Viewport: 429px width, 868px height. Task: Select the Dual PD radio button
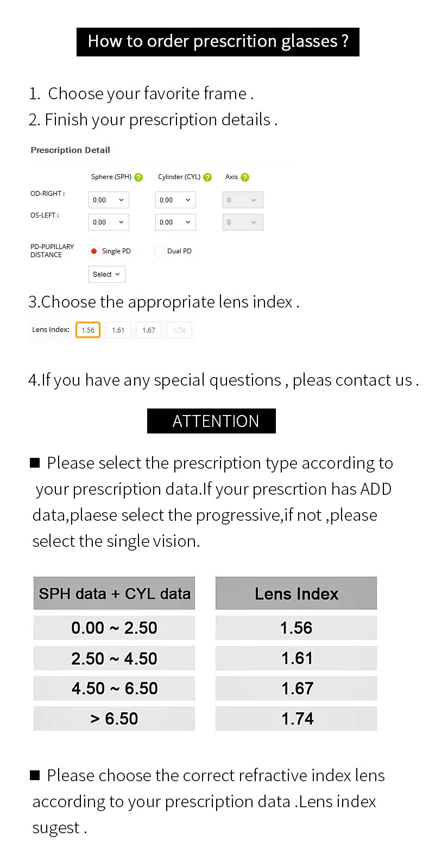pos(159,251)
